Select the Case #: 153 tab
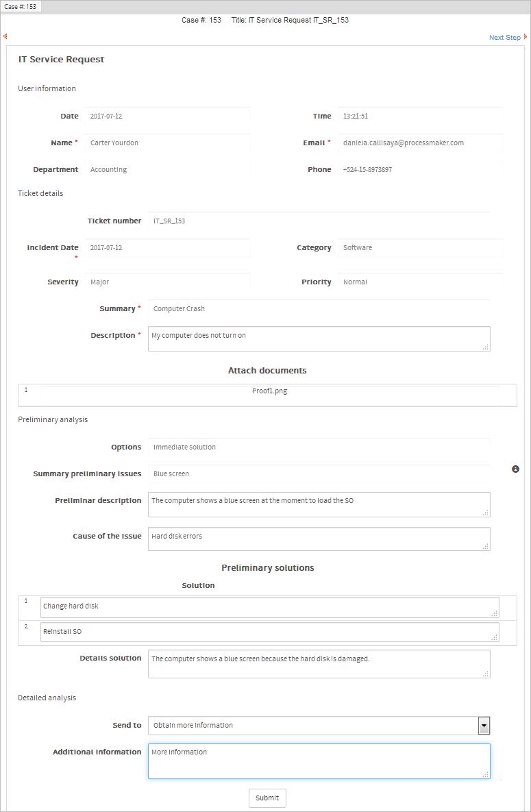This screenshot has height=812, width=531. (x=21, y=6)
